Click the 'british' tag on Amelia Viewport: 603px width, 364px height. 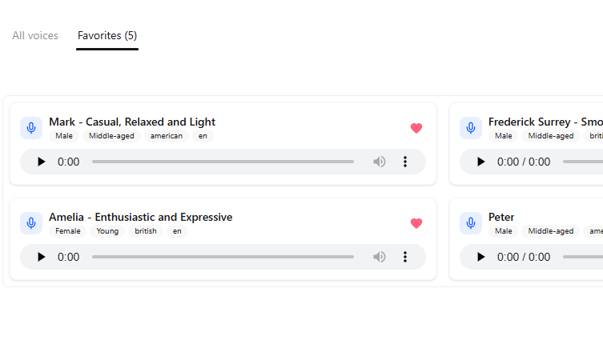146,231
